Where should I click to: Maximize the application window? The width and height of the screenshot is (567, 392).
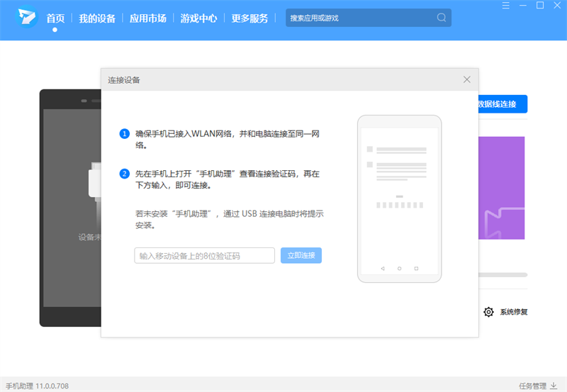[540, 6]
